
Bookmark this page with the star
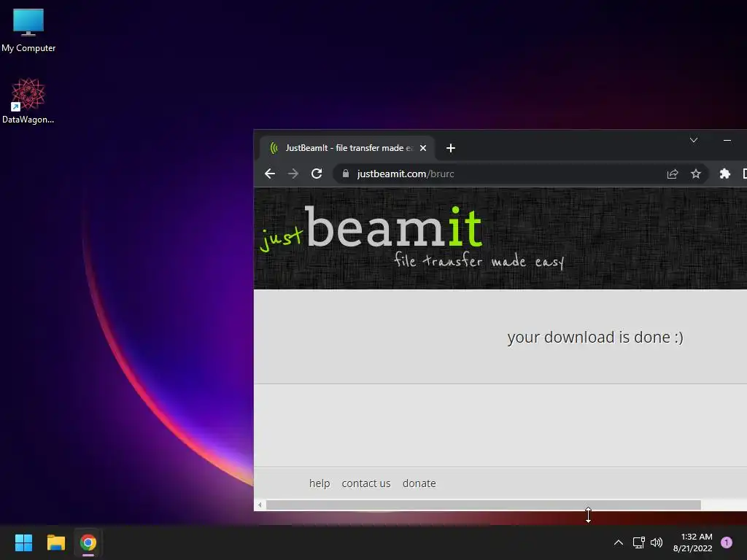[x=695, y=174]
